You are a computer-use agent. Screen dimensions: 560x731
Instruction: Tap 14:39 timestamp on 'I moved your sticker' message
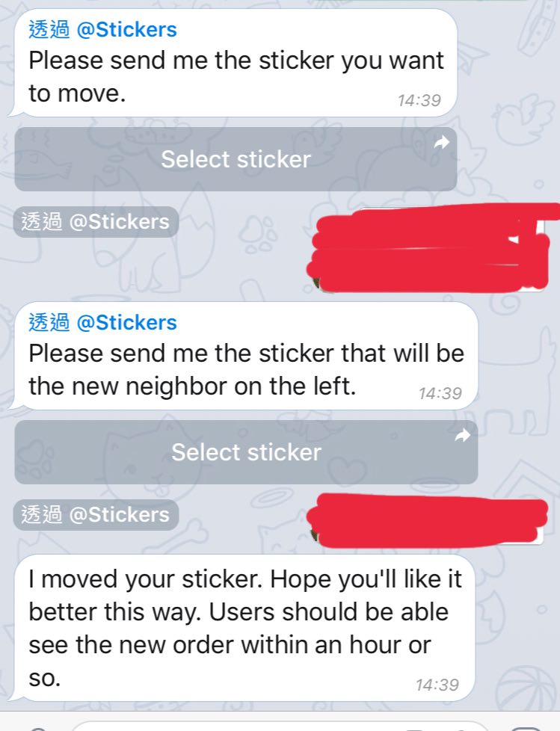pyautogui.click(x=437, y=685)
